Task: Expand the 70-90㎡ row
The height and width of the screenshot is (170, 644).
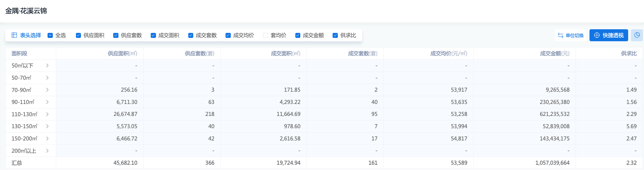Action: pos(47,90)
